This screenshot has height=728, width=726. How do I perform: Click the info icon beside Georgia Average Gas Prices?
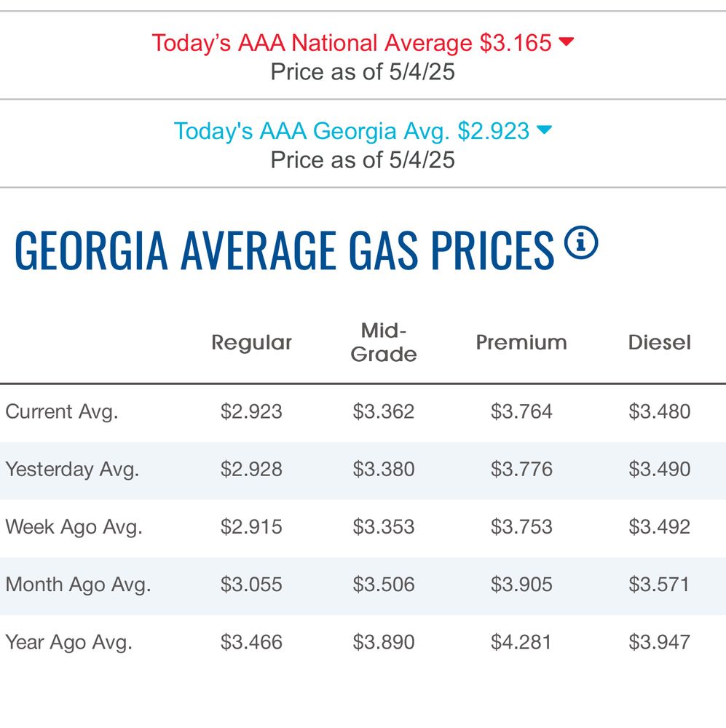pos(580,244)
